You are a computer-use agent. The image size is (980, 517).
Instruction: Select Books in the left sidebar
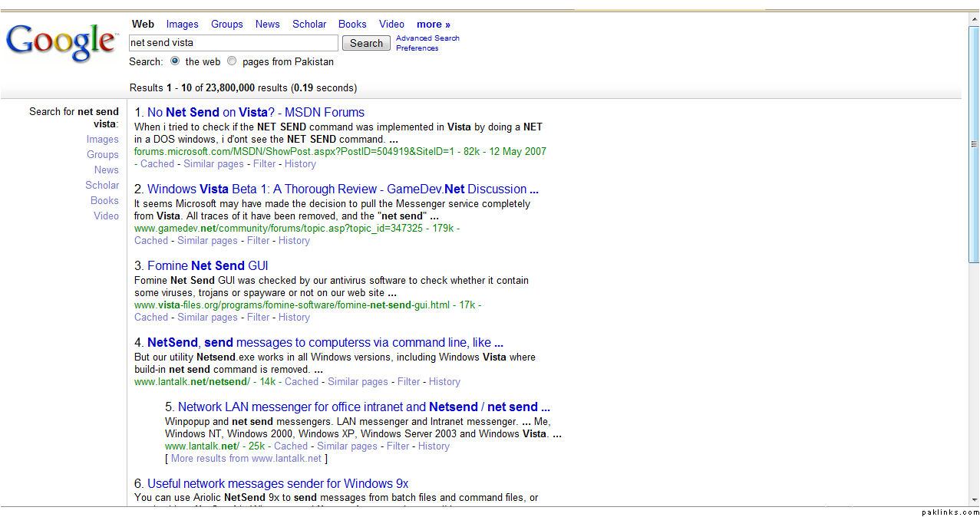pos(104,200)
